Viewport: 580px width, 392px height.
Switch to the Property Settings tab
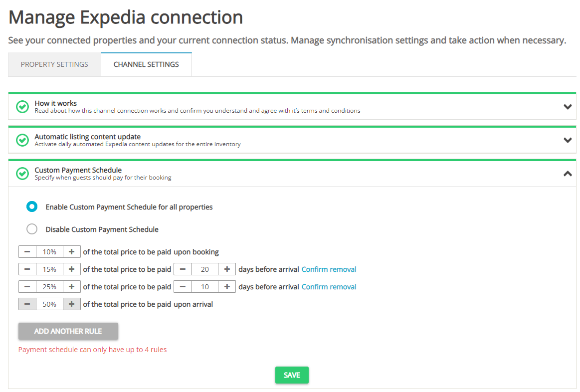tap(54, 64)
